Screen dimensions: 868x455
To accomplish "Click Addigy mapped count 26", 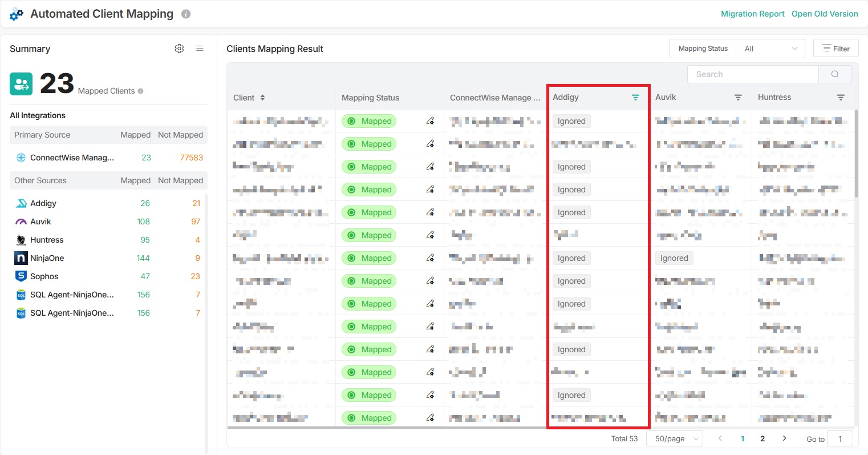I will (145, 203).
